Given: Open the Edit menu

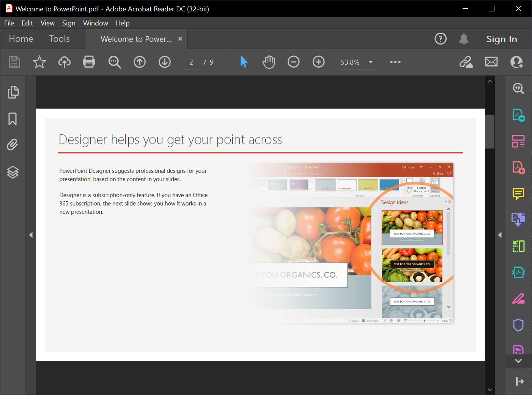Looking at the screenshot, I should pyautogui.click(x=27, y=23).
